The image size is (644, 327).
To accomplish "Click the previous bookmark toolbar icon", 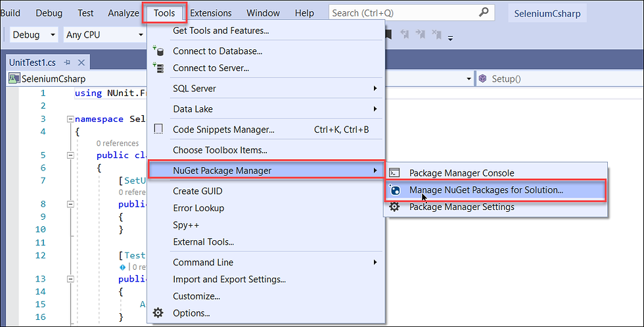I will click(x=405, y=35).
